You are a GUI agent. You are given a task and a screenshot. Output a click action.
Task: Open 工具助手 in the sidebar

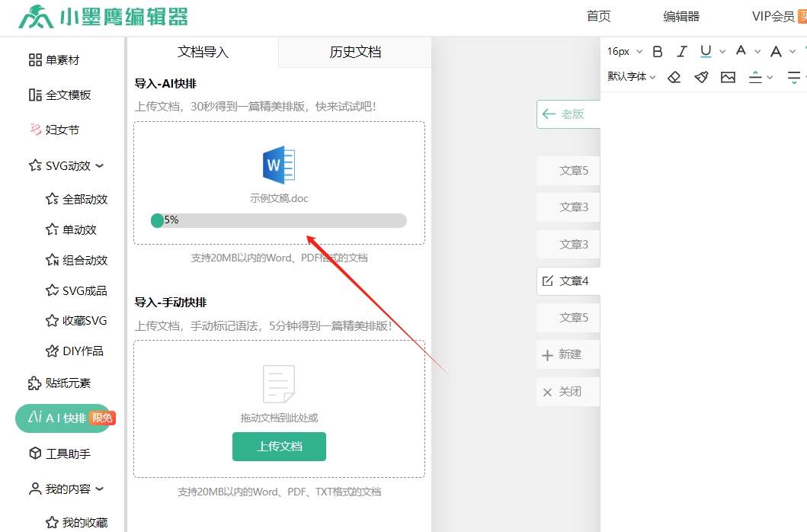point(67,453)
